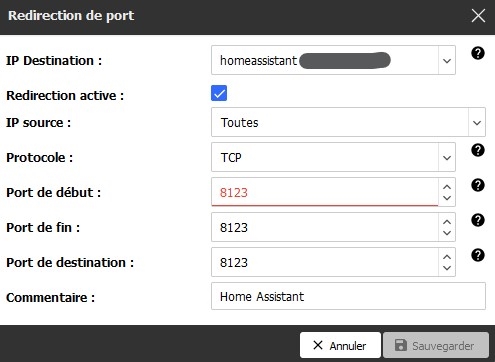495x362 pixels.
Task: Select the Port de début label
Action: point(53,193)
